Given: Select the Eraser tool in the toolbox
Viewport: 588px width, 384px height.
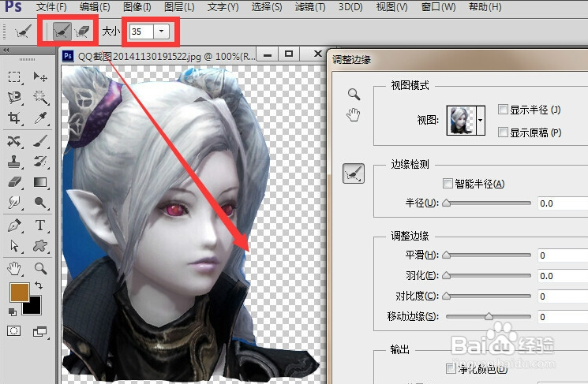Looking at the screenshot, I should click(x=14, y=182).
